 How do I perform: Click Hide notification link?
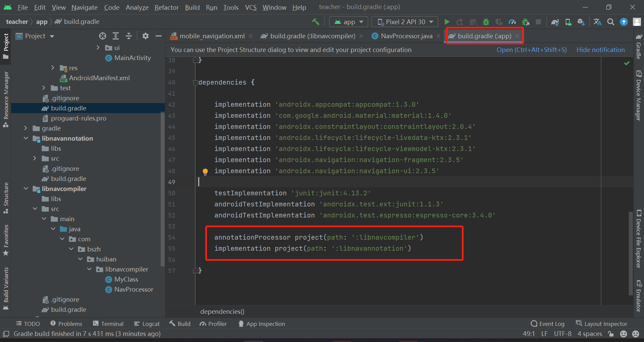(x=600, y=50)
